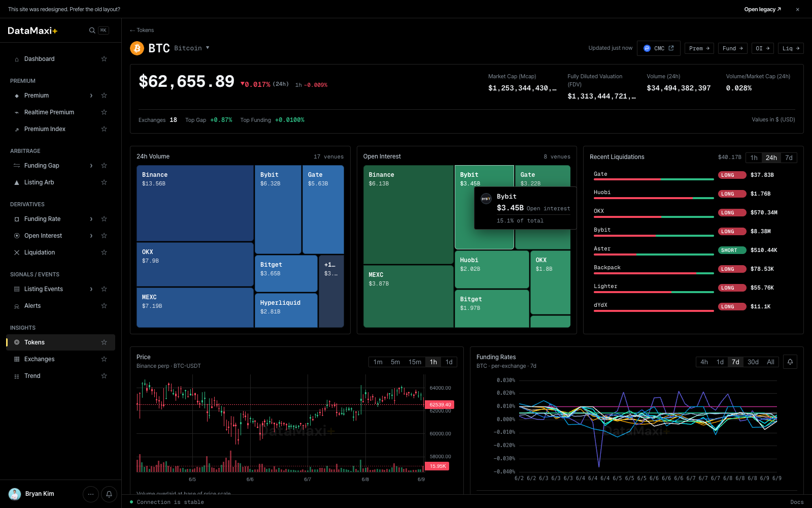Toggle the Realtime Premium favorite star
This screenshot has height=508, width=812.
pos(104,112)
